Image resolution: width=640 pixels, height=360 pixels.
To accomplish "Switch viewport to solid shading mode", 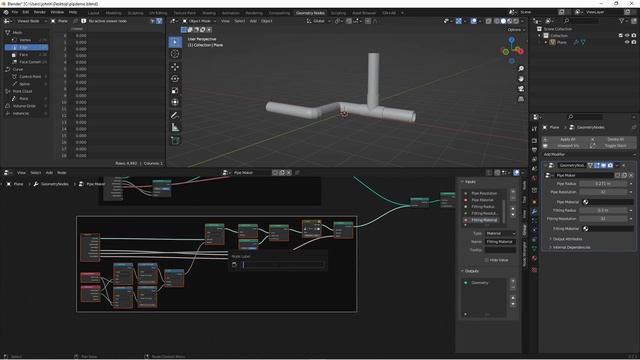I will pos(503,21).
